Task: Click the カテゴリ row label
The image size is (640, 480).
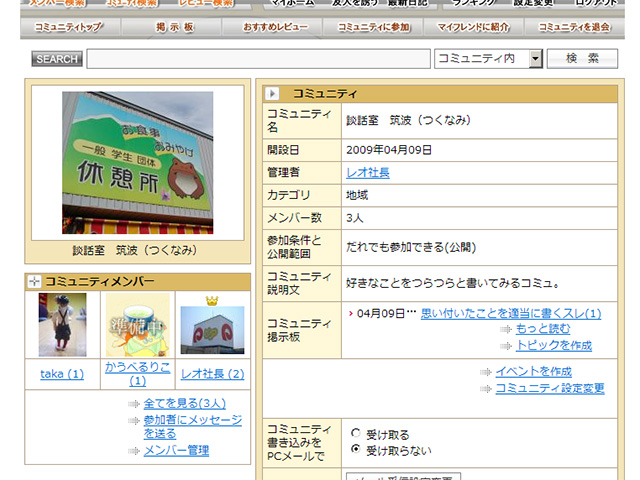Action: coord(289,196)
